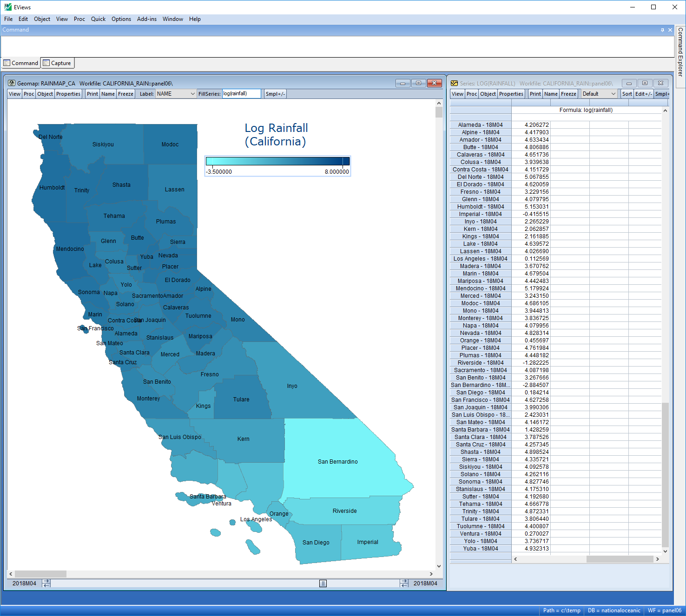Click the Series icon in LOG(RAINFALL) title bar
This screenshot has width=686, height=616.
tap(454, 83)
